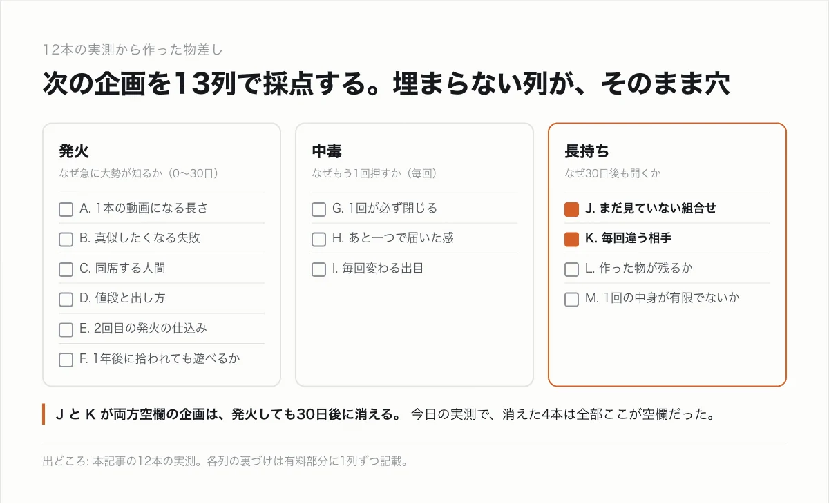Select the subtitle なぜ30日後も開くか
829x504 pixels.
point(613,173)
